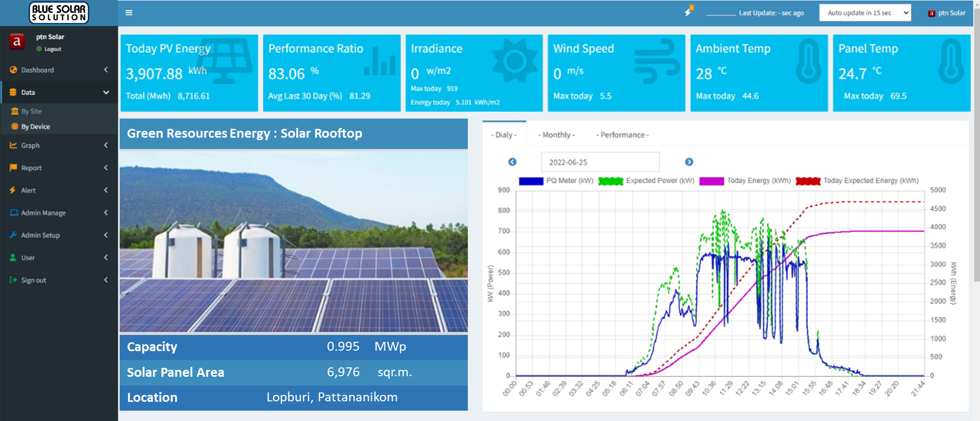
Task: Click the Logout link under ptn Solar
Action: point(53,49)
